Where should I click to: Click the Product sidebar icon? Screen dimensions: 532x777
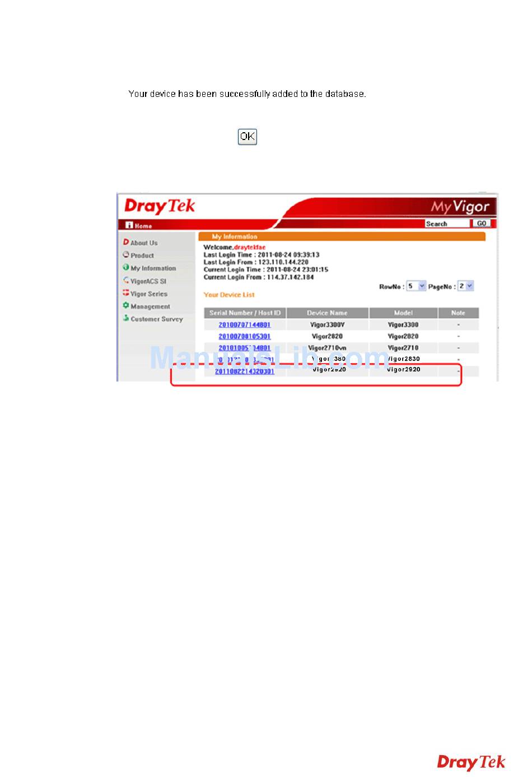tap(126, 254)
